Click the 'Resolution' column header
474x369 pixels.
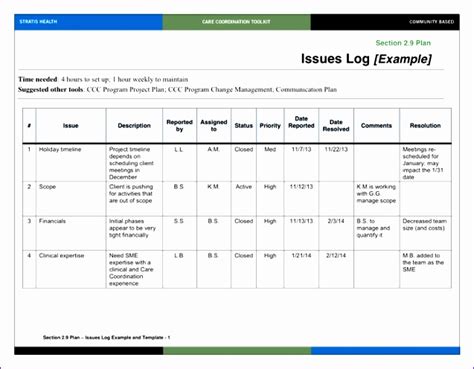click(425, 126)
